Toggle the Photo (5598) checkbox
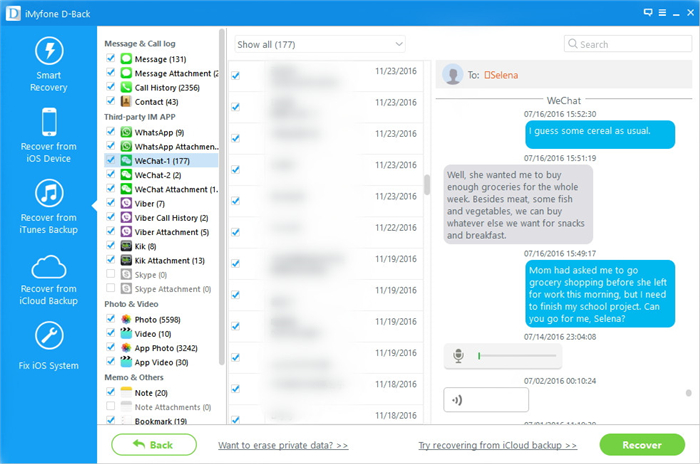700x464 pixels. pyautogui.click(x=111, y=318)
